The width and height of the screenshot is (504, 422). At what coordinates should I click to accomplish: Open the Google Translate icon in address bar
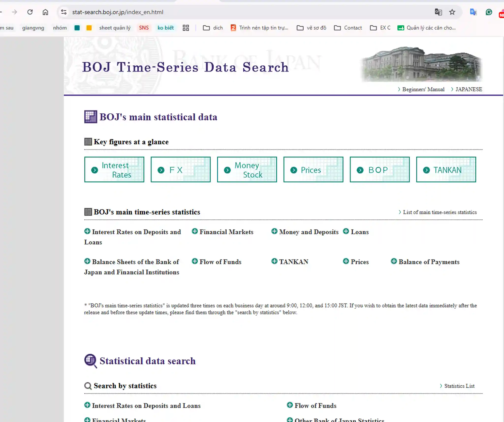(x=438, y=12)
